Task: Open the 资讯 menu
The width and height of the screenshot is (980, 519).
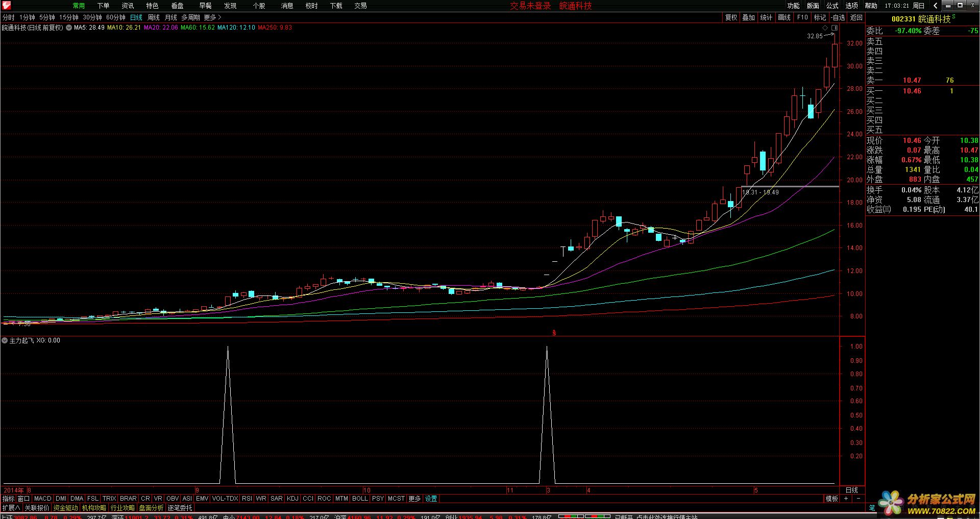Action: click(128, 6)
